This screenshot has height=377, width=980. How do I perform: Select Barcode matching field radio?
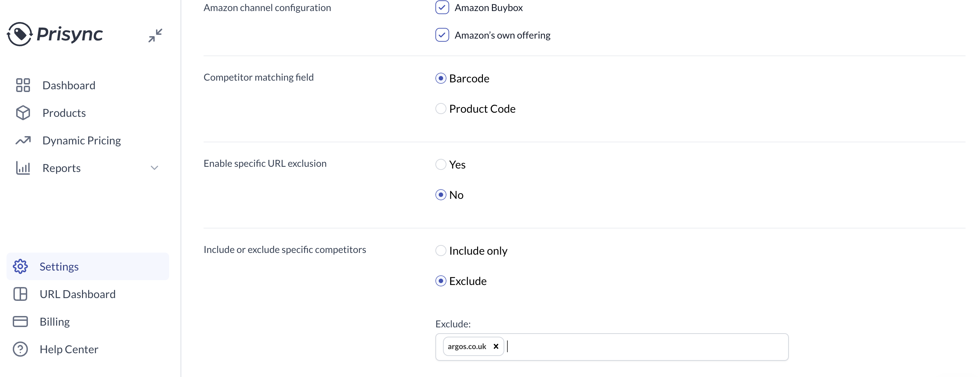441,78
